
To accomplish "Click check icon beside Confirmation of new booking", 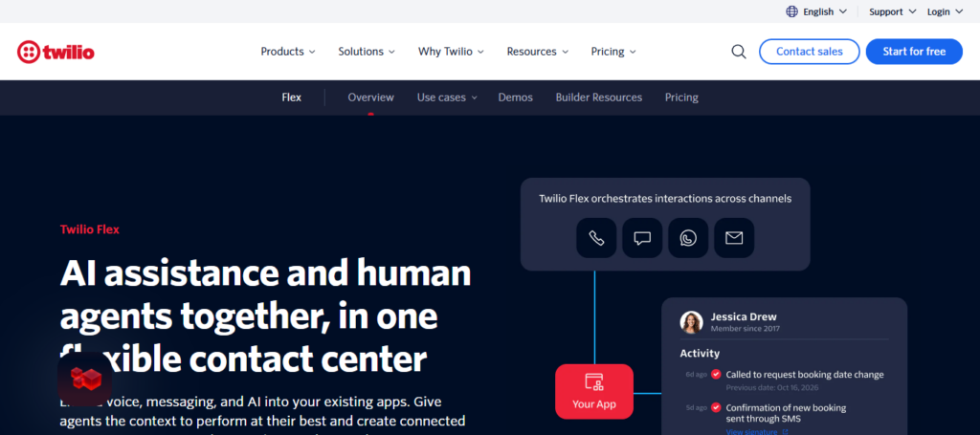I will pyautogui.click(x=716, y=407).
